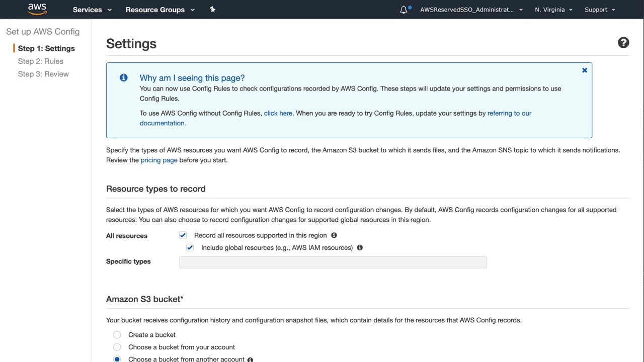Viewport: 644px width, 362px height.
Task: Open the N. Virginia region selector
Action: 553,10
